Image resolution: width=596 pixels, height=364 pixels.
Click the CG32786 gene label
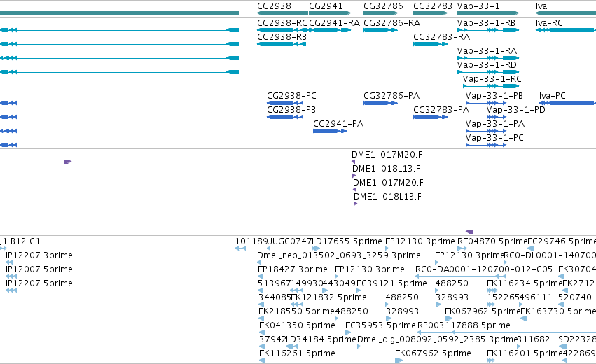[383, 6]
